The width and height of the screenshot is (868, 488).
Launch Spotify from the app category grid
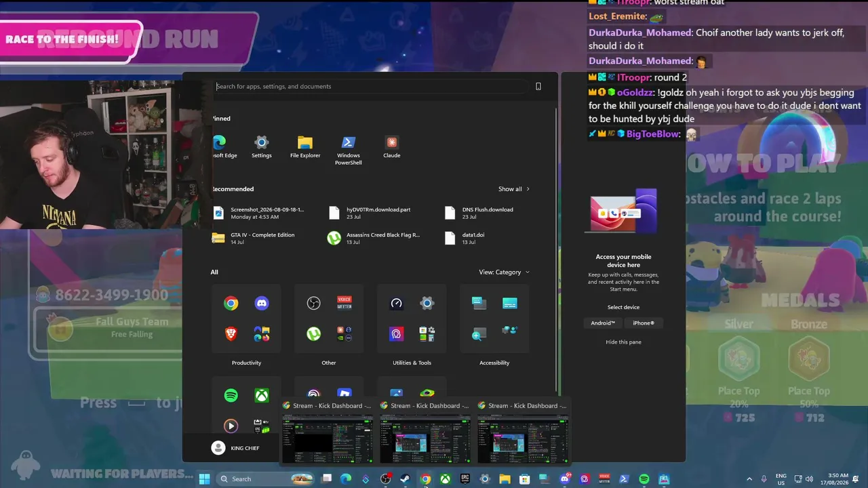231,395
